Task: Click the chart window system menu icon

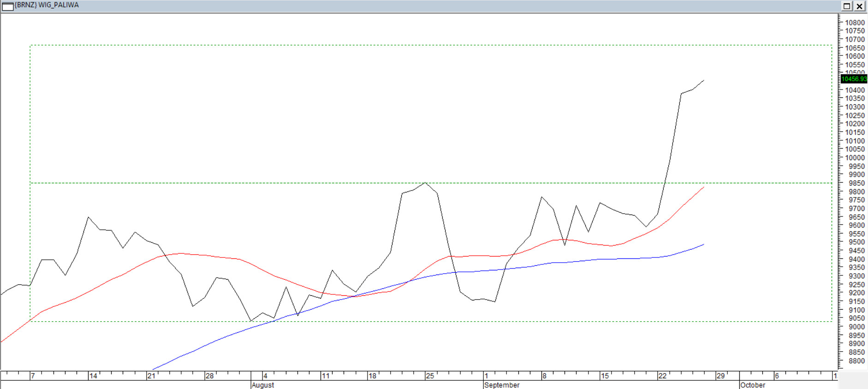Action: 8,6
